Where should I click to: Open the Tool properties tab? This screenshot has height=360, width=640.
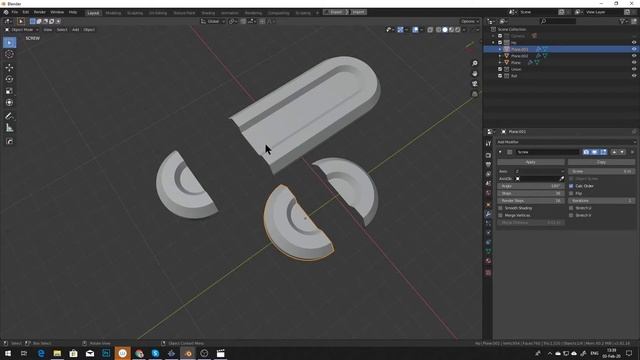[488, 143]
